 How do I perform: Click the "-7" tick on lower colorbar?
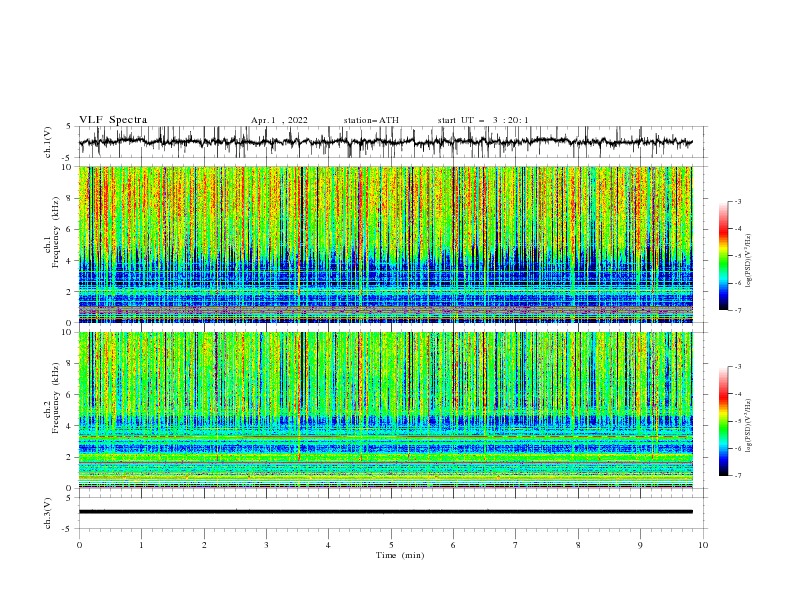pyautogui.click(x=737, y=476)
